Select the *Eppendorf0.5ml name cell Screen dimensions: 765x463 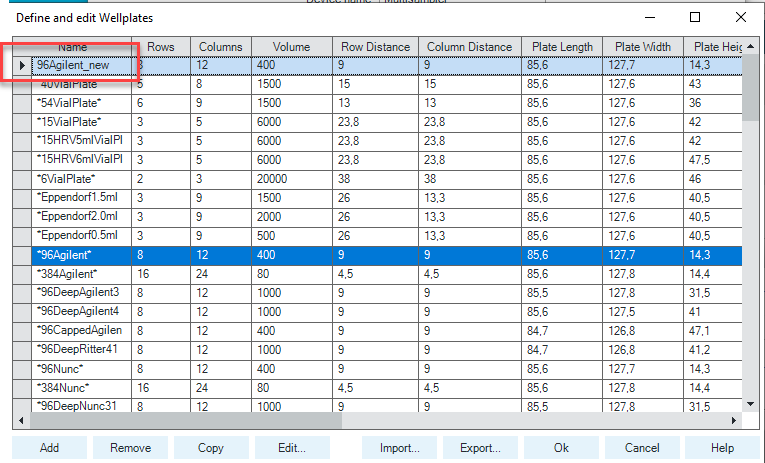pos(81,237)
